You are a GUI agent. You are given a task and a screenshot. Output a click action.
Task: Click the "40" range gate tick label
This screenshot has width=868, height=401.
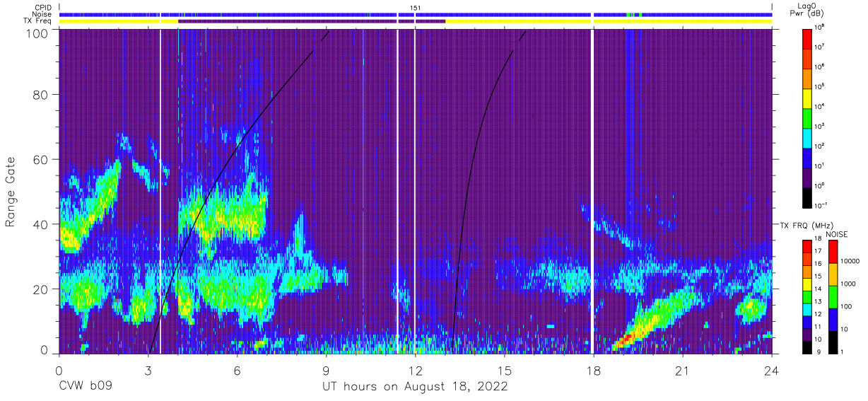(40, 224)
